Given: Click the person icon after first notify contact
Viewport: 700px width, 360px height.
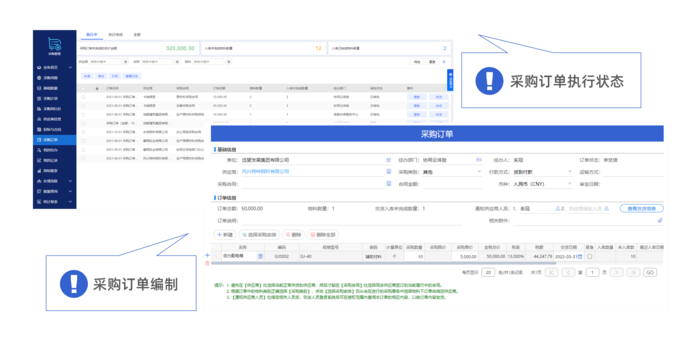Looking at the screenshot, I should coord(558,209).
